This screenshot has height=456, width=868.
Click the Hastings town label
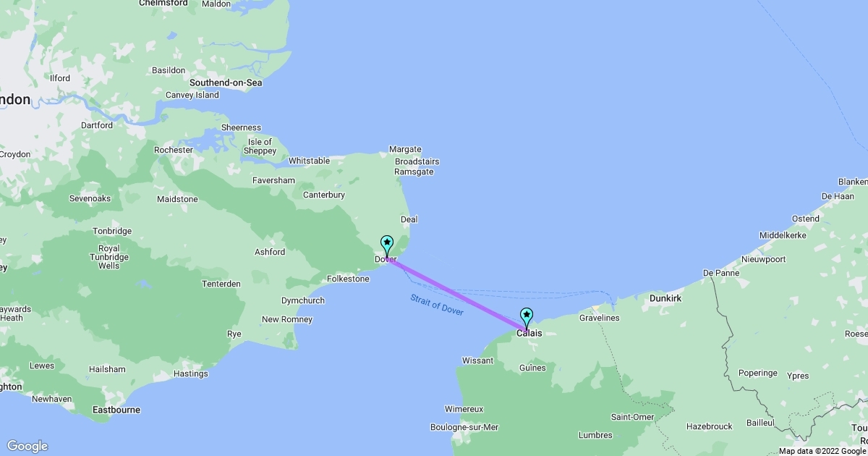pyautogui.click(x=191, y=373)
